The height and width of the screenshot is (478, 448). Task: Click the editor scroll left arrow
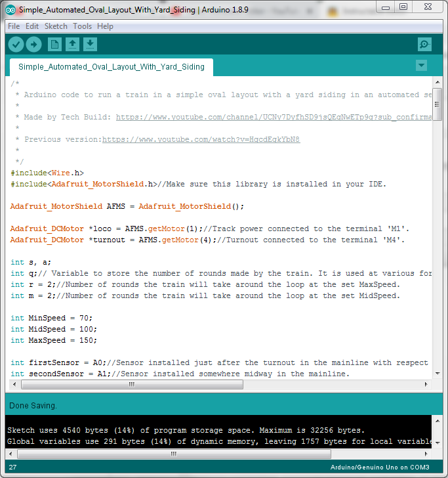click(14, 384)
